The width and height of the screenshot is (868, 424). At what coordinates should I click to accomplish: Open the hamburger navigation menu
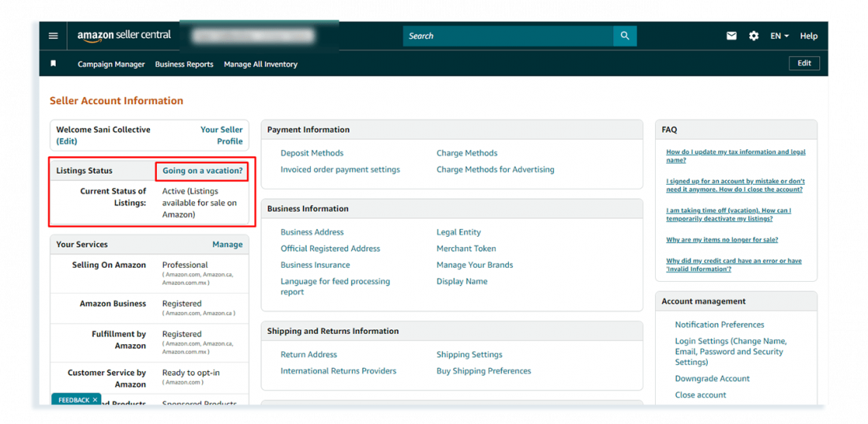coord(53,36)
